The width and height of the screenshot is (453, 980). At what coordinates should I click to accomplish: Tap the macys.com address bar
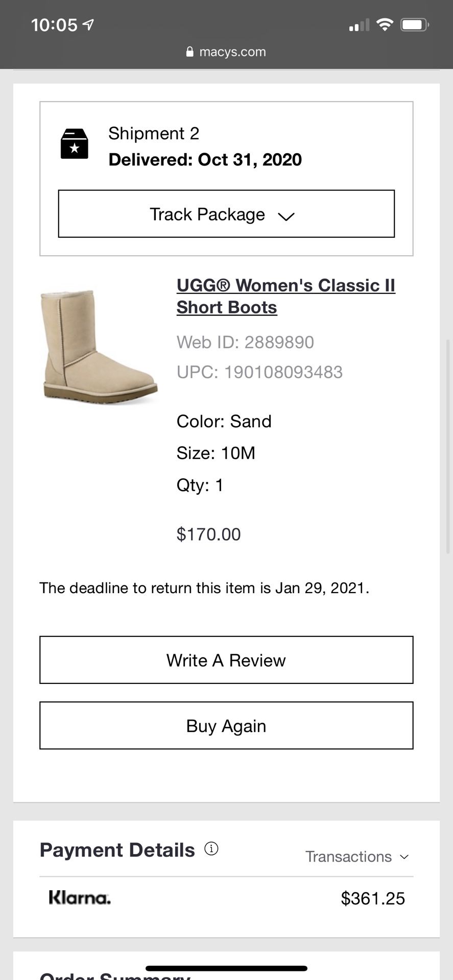(226, 52)
